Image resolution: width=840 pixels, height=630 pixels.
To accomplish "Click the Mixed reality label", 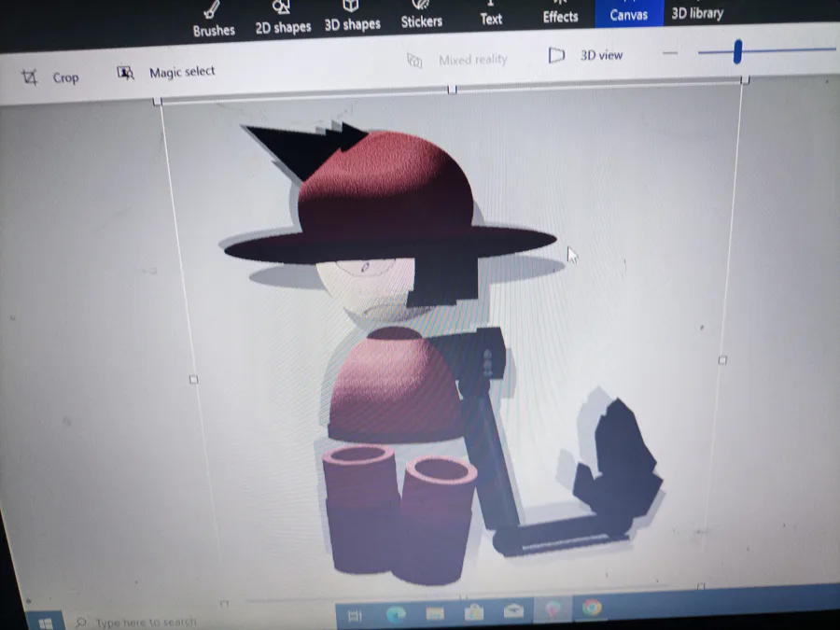I will (472, 60).
